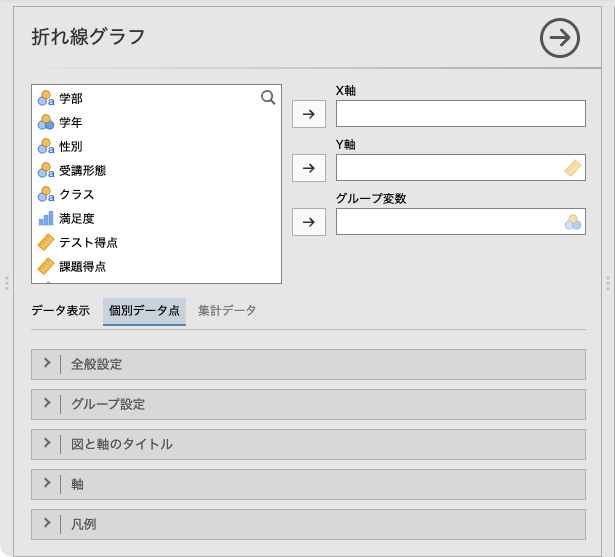615x557 pixels.
Task: Expand the 軸 settings section
Action: tap(308, 484)
